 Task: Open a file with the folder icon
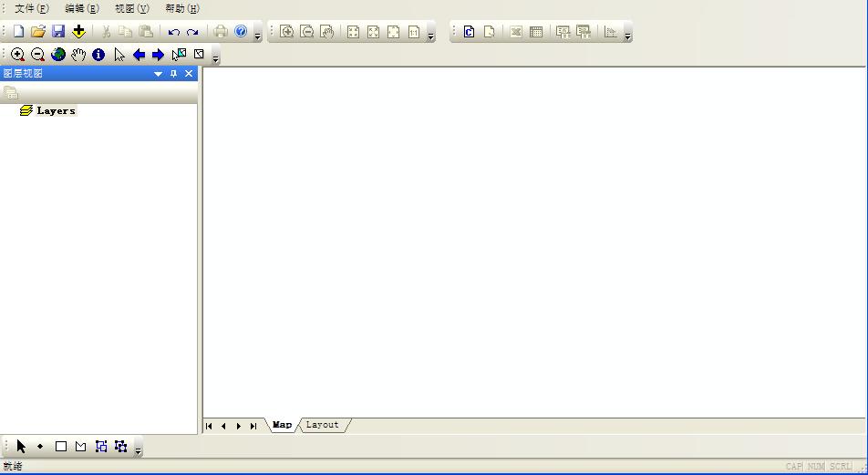tap(38, 32)
